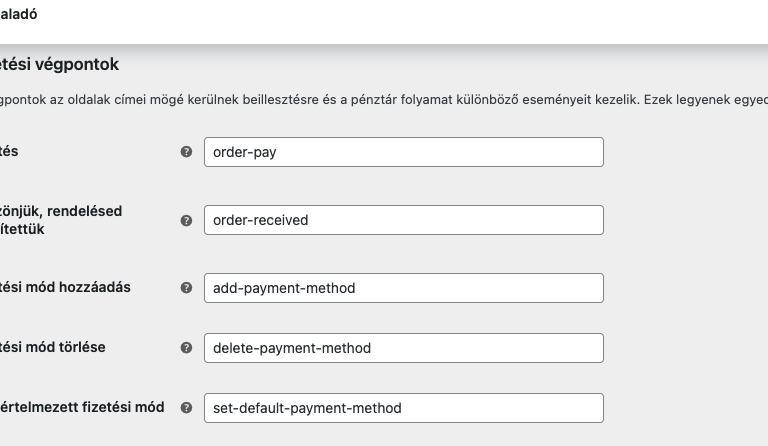
Task: Click into the order-received text box
Action: (x=404, y=220)
